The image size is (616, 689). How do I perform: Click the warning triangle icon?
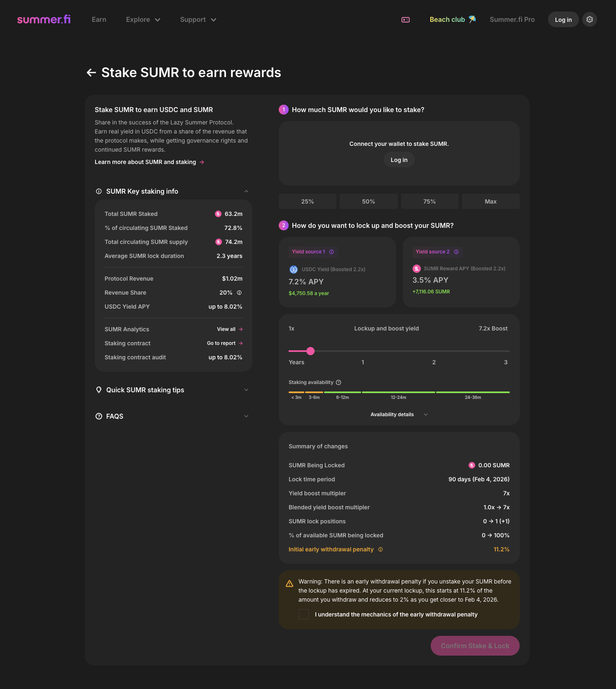289,584
